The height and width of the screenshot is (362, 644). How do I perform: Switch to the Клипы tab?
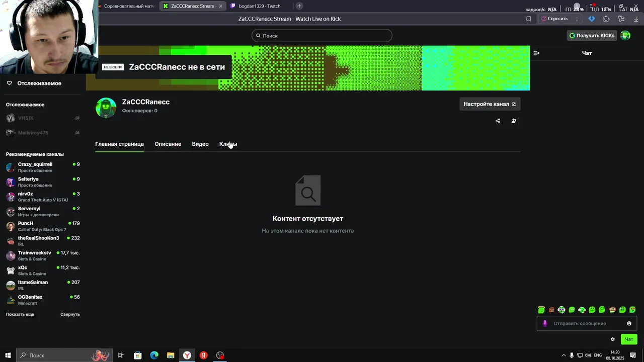coord(228,144)
